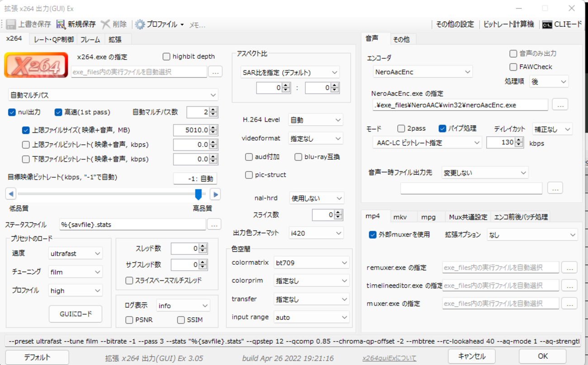588x365 pixels.
Task: Switch to CLIモード via its terminal icon
Action: pyautogui.click(x=547, y=24)
